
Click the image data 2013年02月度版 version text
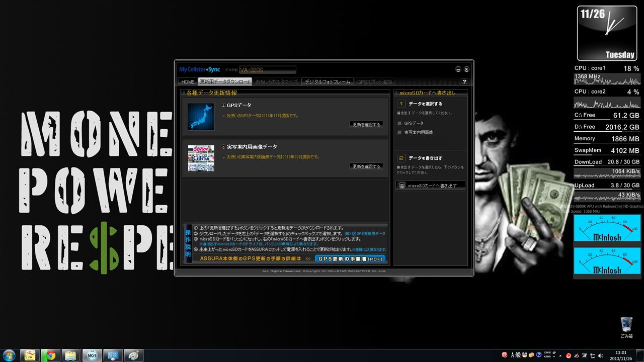(273, 157)
